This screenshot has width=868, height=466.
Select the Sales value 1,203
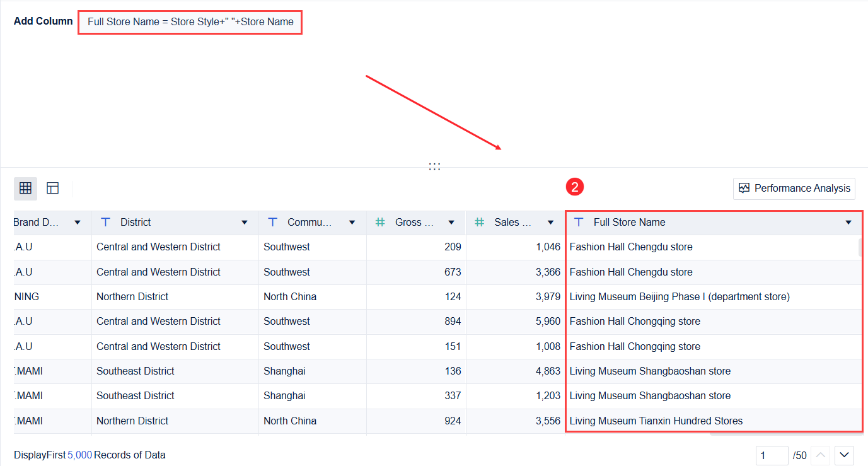tap(548, 395)
